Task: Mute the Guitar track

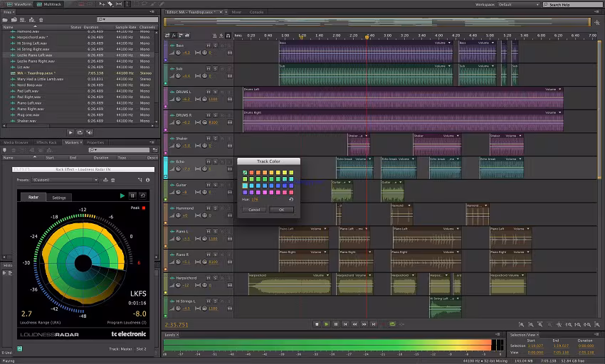Action: [x=209, y=185]
